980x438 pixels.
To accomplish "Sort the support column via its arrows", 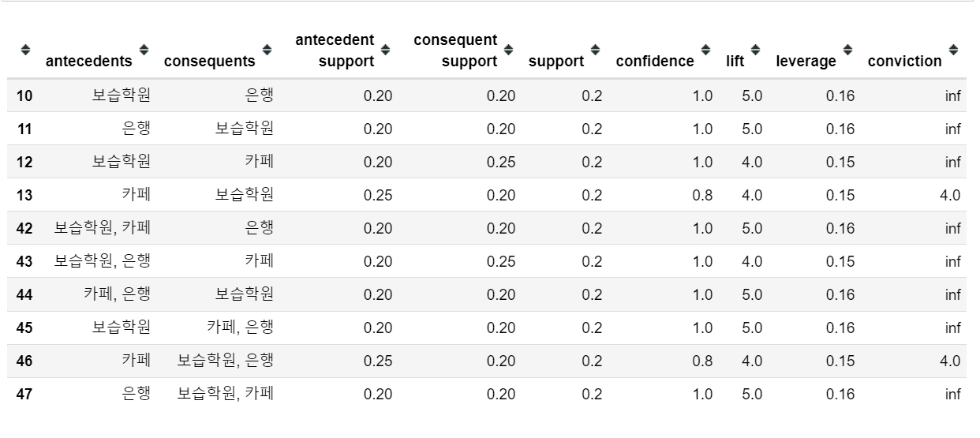I will click(x=595, y=50).
